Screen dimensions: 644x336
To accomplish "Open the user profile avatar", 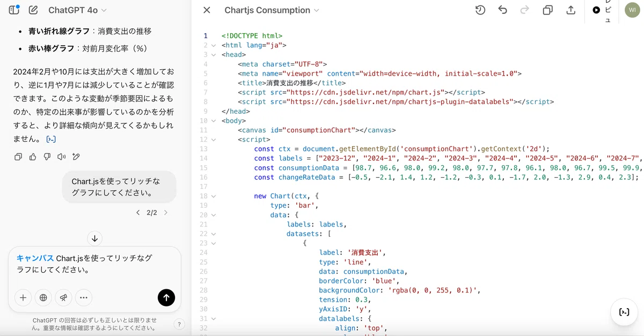I will click(633, 10).
